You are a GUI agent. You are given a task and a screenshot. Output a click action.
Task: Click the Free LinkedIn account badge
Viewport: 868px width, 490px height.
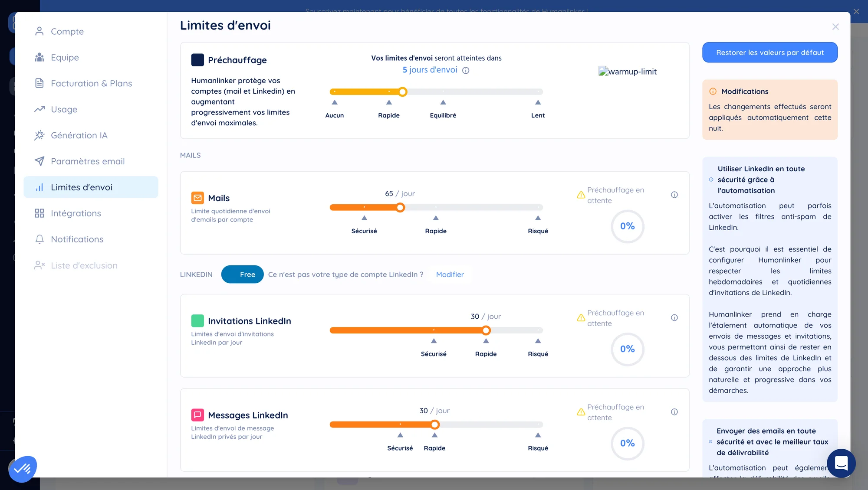[243, 274]
